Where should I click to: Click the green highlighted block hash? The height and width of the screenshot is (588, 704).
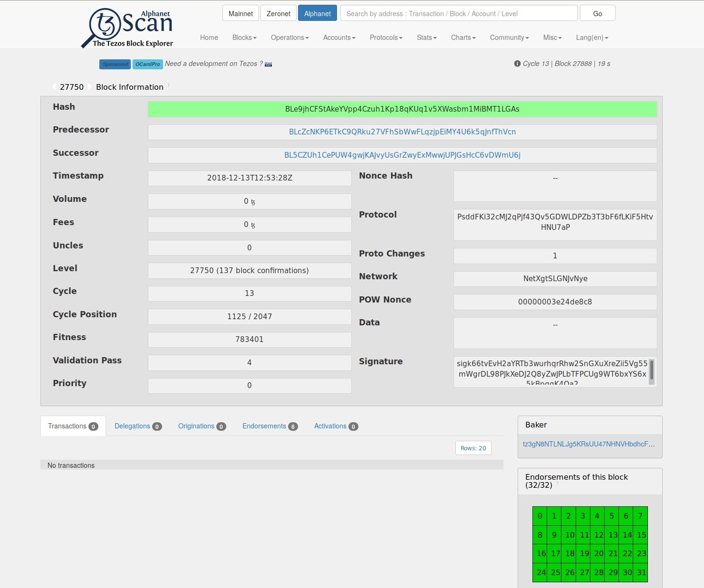tap(402, 109)
